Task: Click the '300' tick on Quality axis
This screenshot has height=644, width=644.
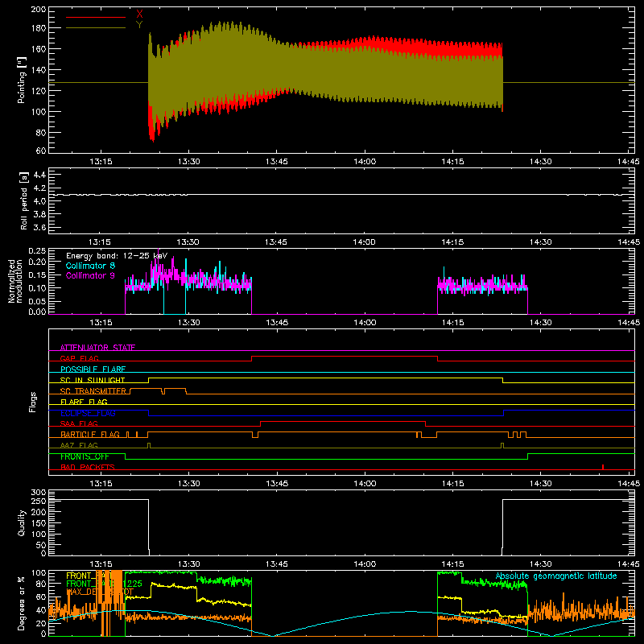Action: click(39, 493)
